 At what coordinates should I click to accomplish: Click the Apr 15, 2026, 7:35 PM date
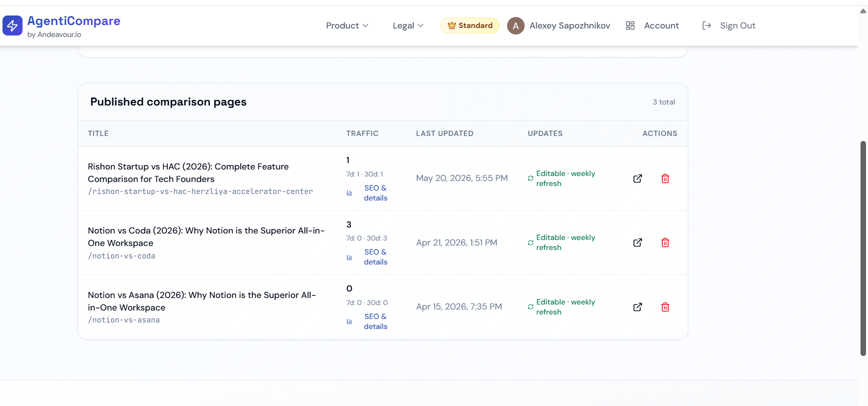[459, 306]
